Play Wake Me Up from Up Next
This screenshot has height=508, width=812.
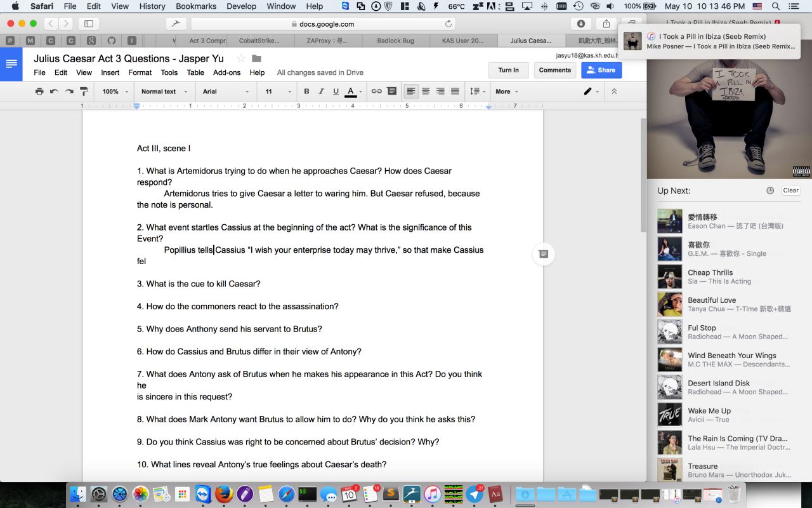point(729,415)
